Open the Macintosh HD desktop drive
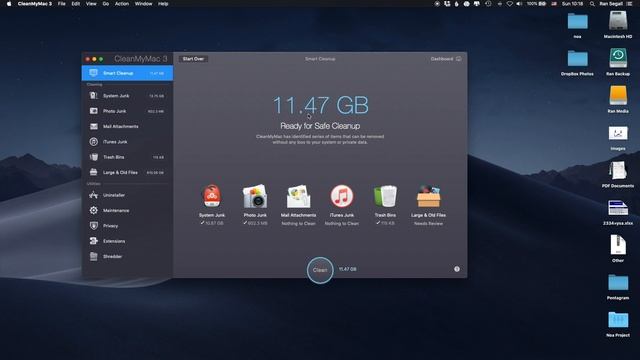The width and height of the screenshot is (640, 360). (x=618, y=20)
